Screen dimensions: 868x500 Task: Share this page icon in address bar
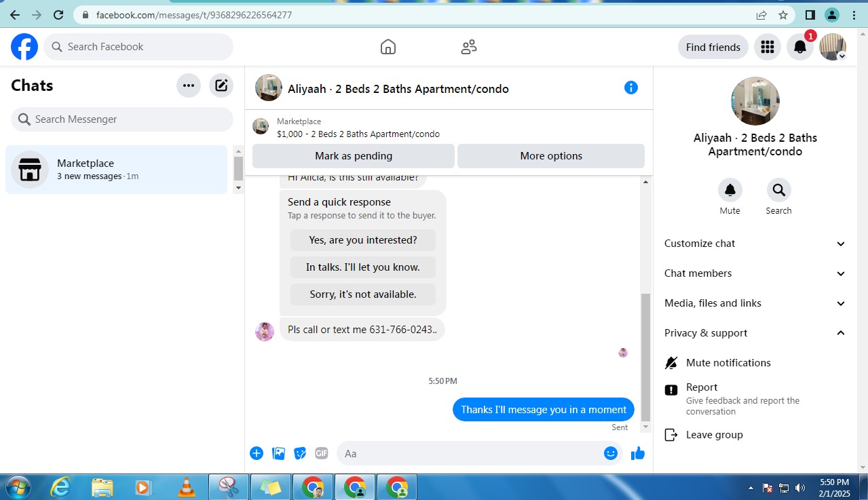761,14
